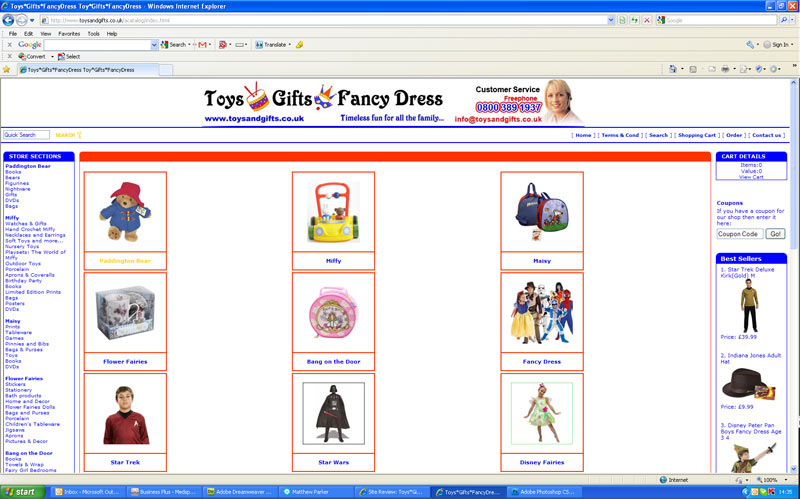The height and width of the screenshot is (499, 800).
Task: Click the Fancy Dress category link
Action: (x=541, y=361)
